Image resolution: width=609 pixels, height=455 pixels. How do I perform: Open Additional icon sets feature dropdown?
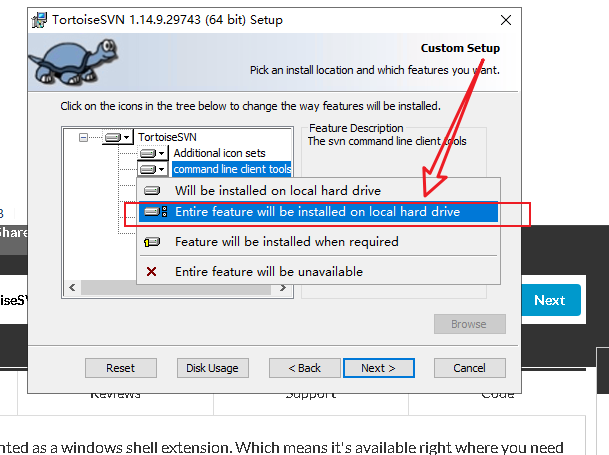click(x=153, y=153)
